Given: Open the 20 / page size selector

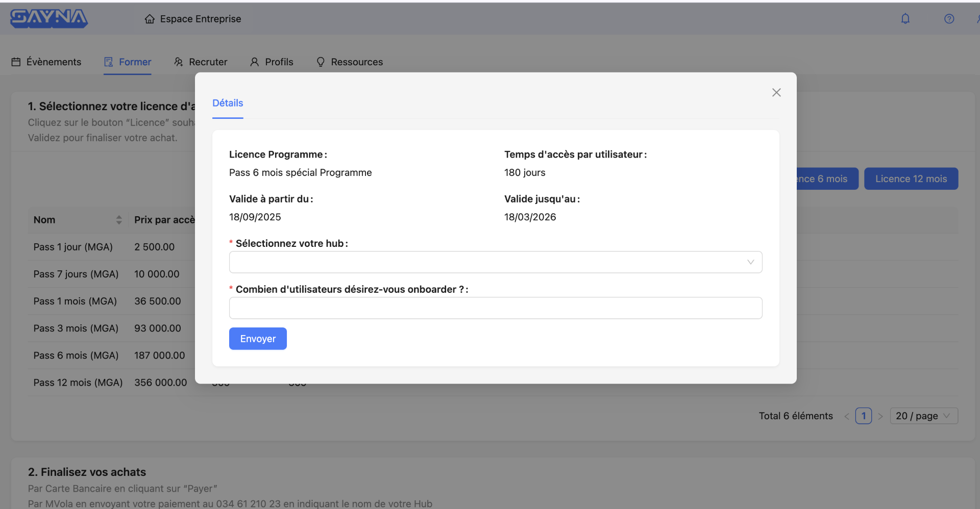Looking at the screenshot, I should pos(923,416).
